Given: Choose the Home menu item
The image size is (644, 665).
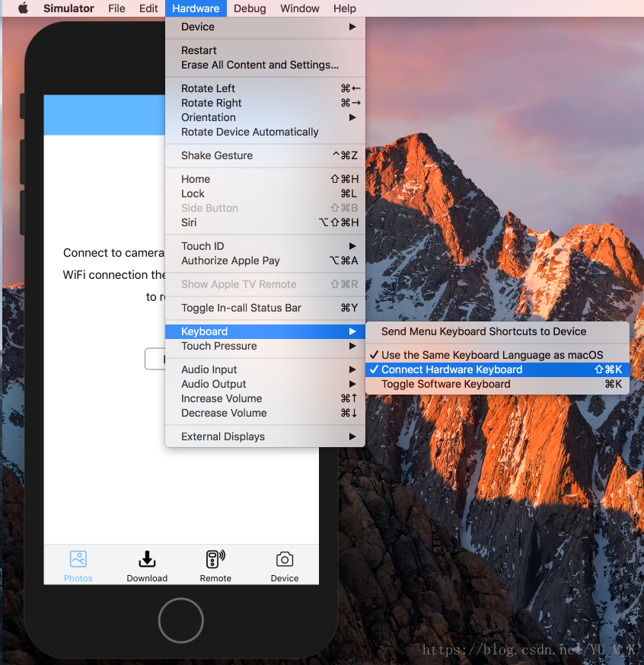Looking at the screenshot, I should (x=265, y=179).
